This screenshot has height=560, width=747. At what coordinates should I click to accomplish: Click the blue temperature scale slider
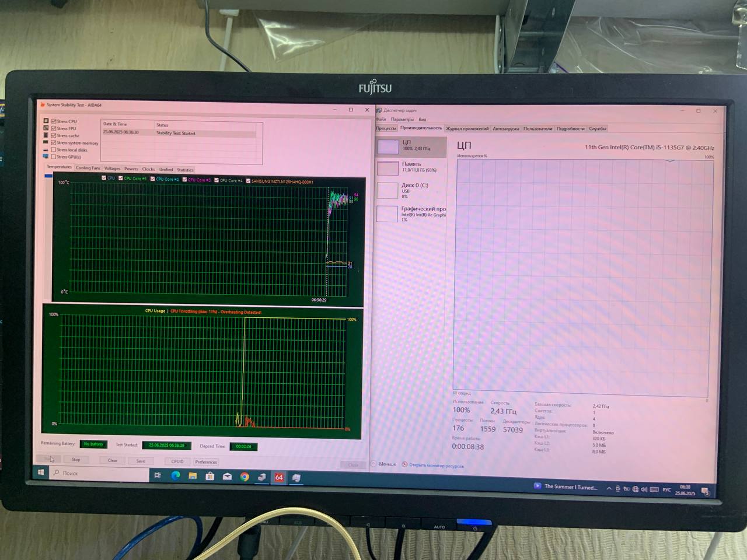(48, 176)
